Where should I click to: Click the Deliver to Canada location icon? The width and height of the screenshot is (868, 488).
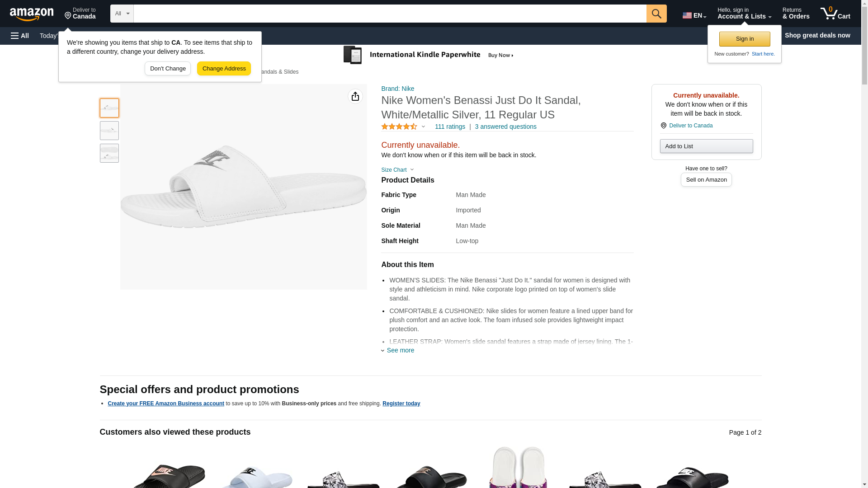[663, 126]
